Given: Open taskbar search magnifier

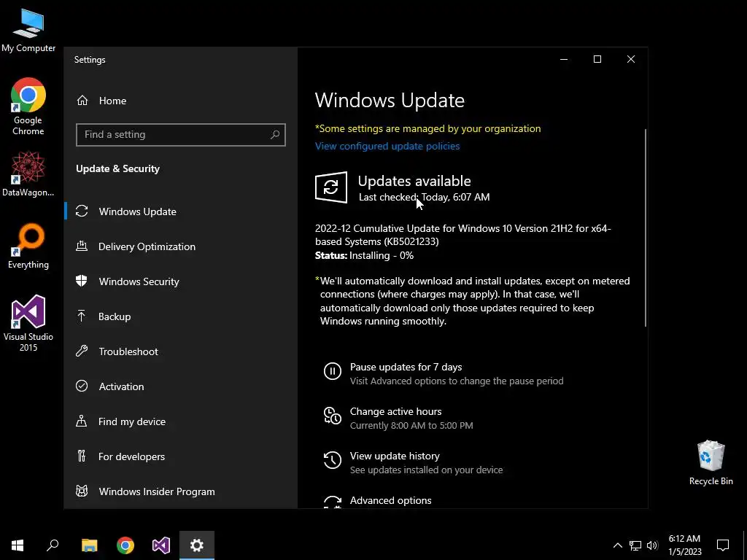Looking at the screenshot, I should 53,545.
